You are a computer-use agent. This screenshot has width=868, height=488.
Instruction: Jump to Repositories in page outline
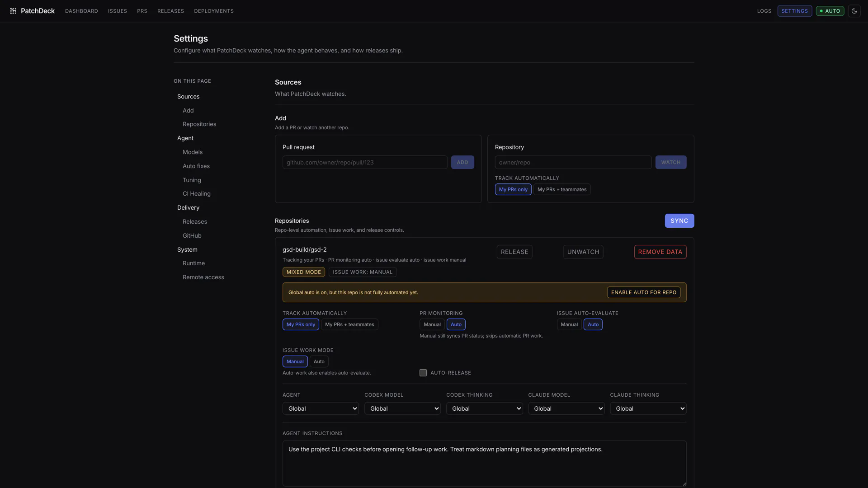(199, 124)
